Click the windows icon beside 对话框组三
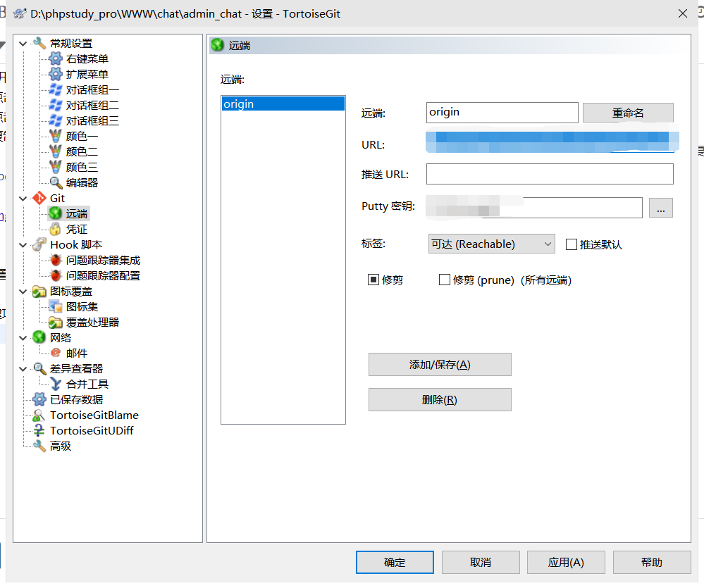704x588 pixels. tap(55, 120)
